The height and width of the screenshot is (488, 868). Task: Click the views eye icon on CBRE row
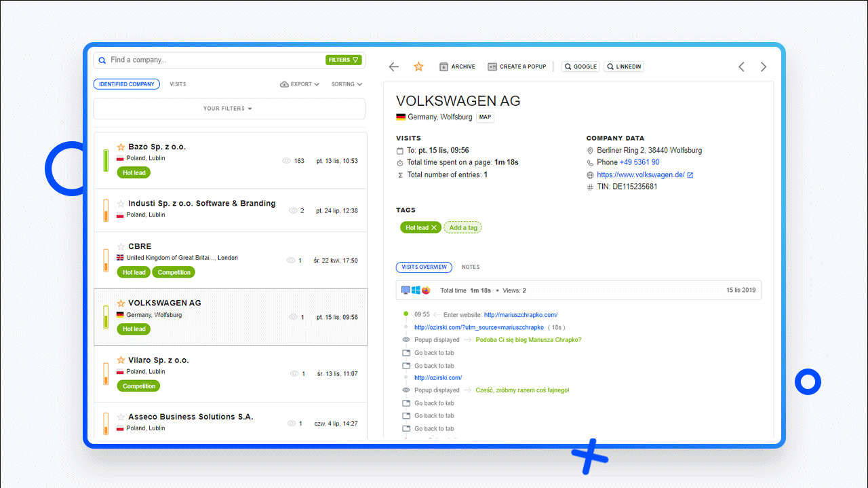pyautogui.click(x=292, y=261)
